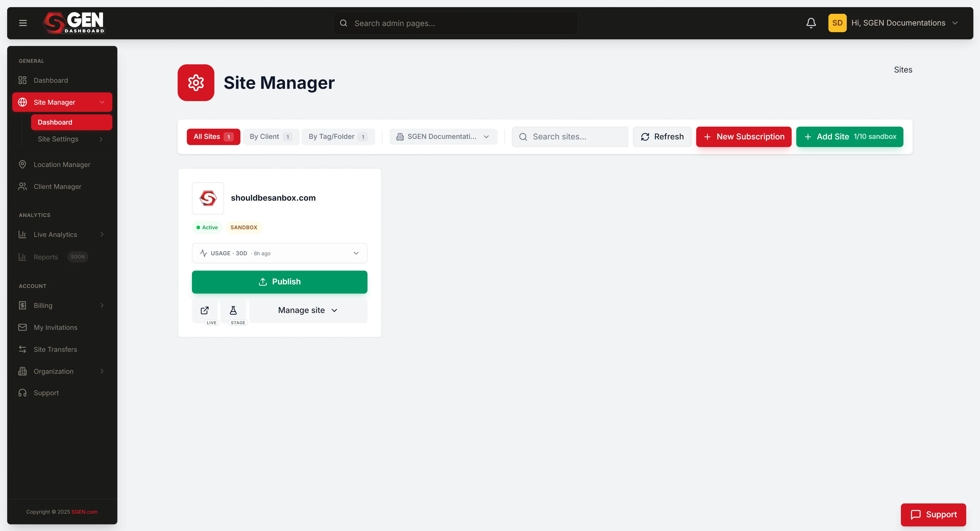Screen dimensions: 980x531
Task: Click the magnifier icon in admin search
Action: (x=343, y=23)
